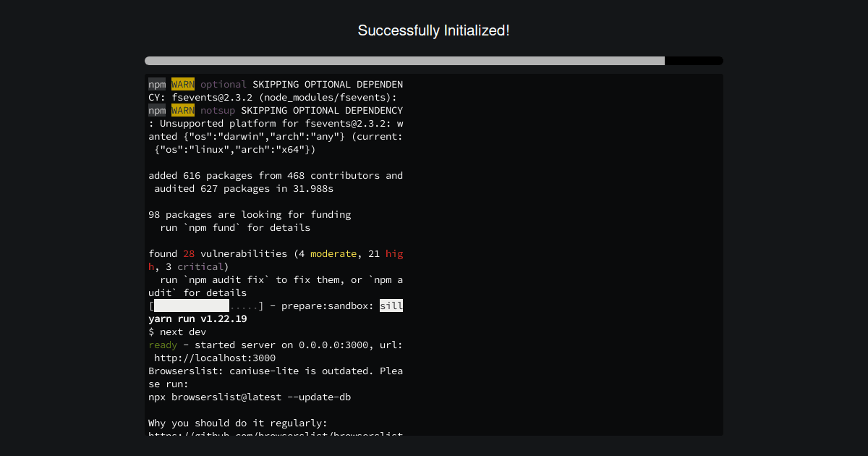Click the bold "yarn run v1.22.19" line
The image size is (868, 456).
click(197, 319)
